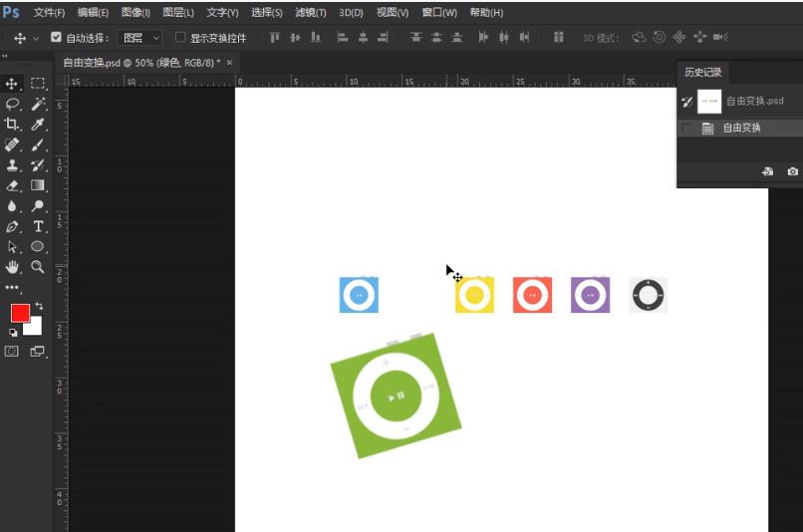
Task: Click the large green iPod image
Action: [x=396, y=396]
